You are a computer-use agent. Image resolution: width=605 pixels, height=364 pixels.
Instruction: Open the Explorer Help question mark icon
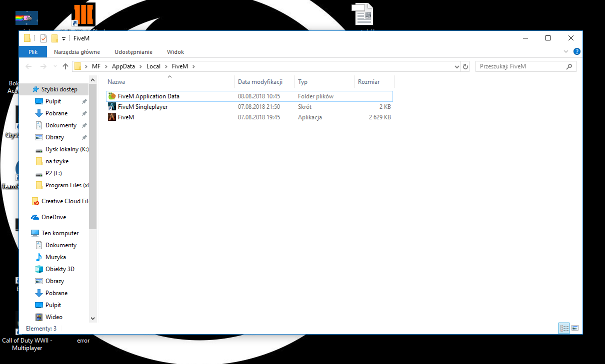(576, 51)
